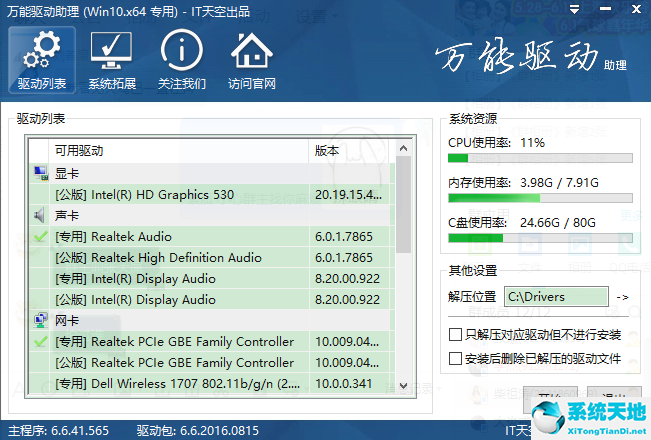This screenshot has width=651, height=440.
Task: Close the 万能驱动助理 window
Action: (x=636, y=9)
